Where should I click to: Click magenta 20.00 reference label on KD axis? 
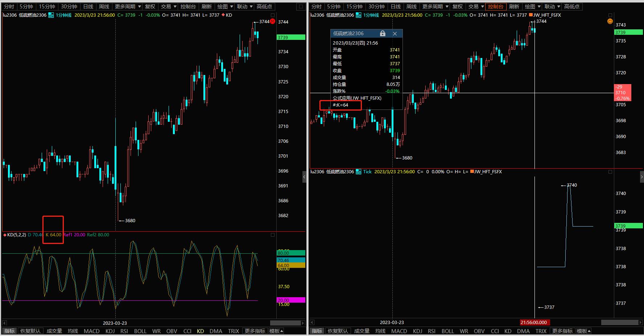pyautogui.click(x=291, y=300)
